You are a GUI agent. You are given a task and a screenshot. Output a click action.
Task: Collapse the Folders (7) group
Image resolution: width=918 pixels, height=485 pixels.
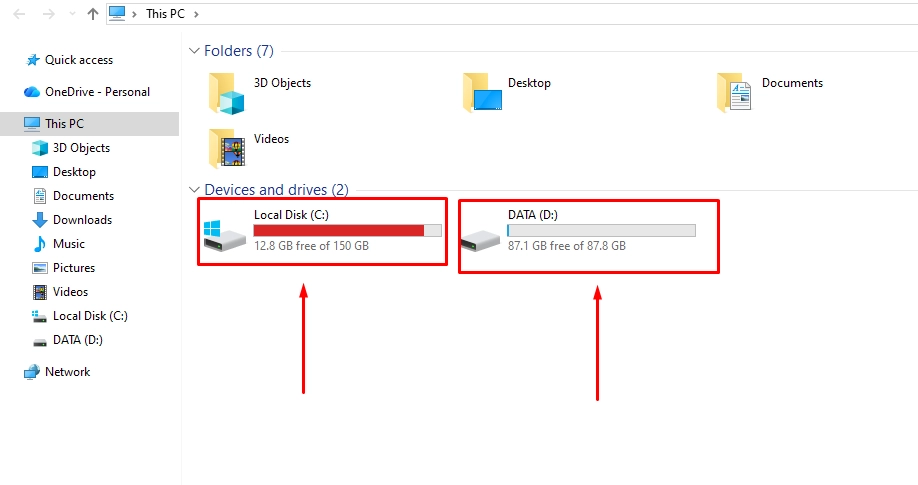click(194, 51)
